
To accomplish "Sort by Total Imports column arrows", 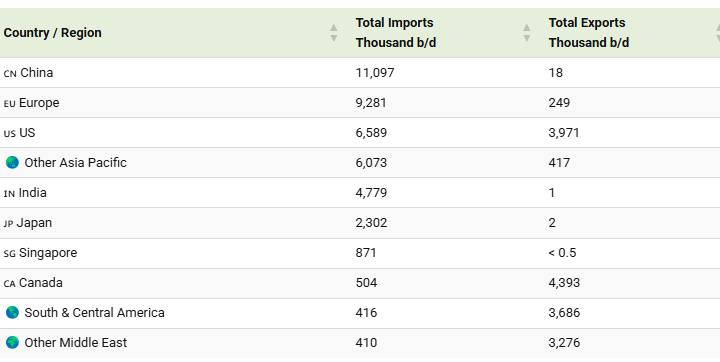I will pyautogui.click(x=527, y=33).
